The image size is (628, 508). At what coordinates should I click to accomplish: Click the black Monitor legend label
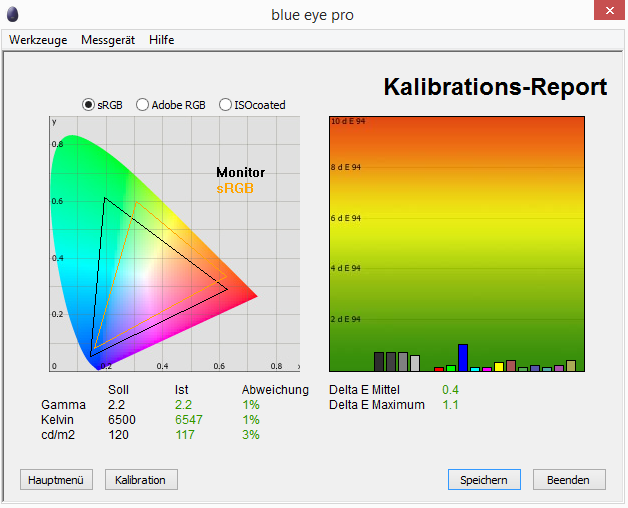click(240, 173)
